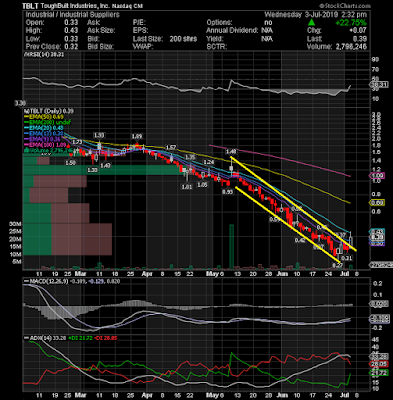Click the TBLT ticker symbol
The width and height of the screenshot is (393, 400).
31,6
